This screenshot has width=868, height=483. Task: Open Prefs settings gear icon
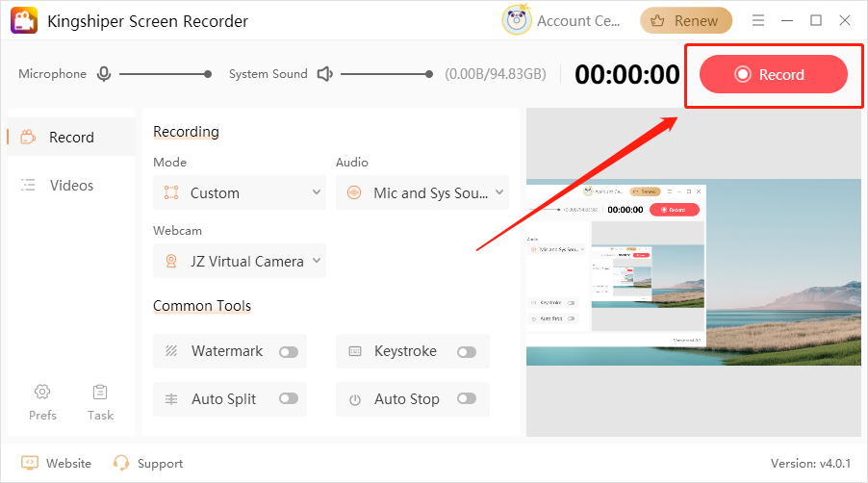42,392
